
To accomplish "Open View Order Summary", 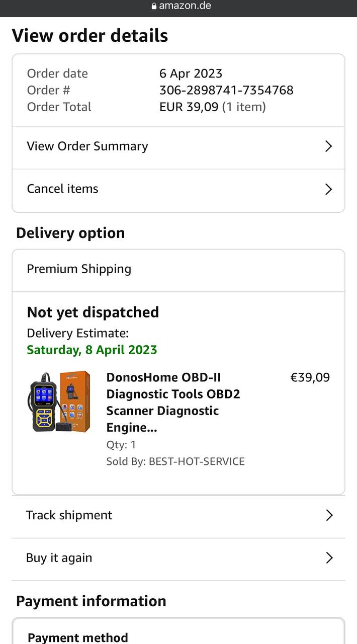I will [x=87, y=146].
